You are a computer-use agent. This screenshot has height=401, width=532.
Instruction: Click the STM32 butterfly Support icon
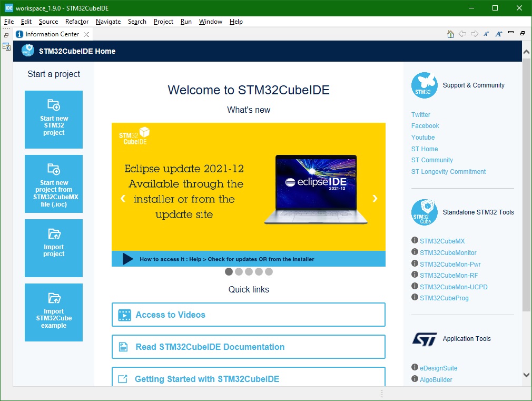tap(424, 85)
